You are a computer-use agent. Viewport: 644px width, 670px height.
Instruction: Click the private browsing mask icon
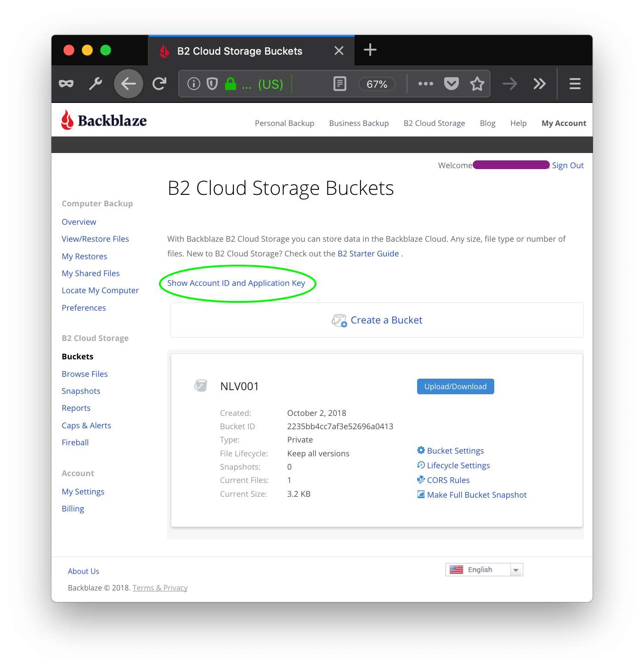pos(66,84)
